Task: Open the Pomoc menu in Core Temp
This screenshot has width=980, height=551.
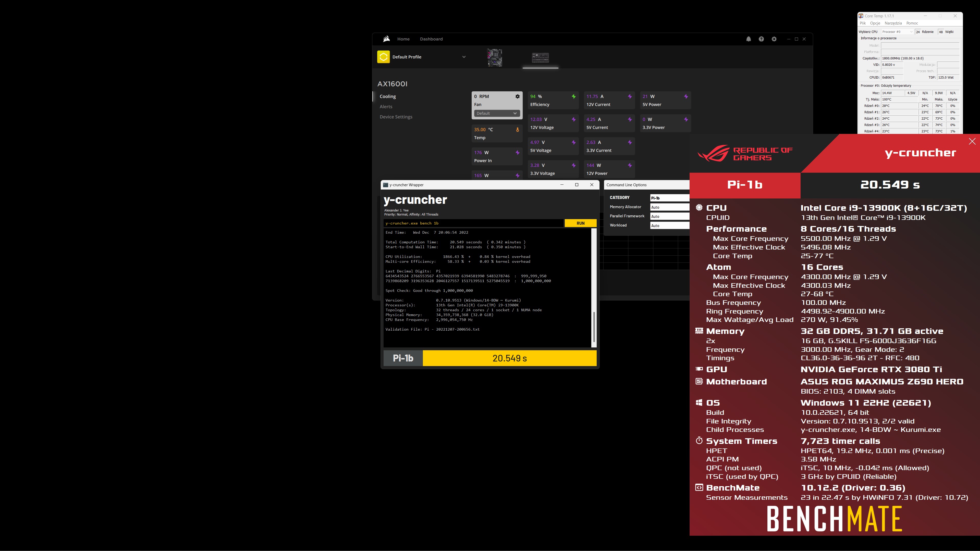Action: [x=912, y=23]
